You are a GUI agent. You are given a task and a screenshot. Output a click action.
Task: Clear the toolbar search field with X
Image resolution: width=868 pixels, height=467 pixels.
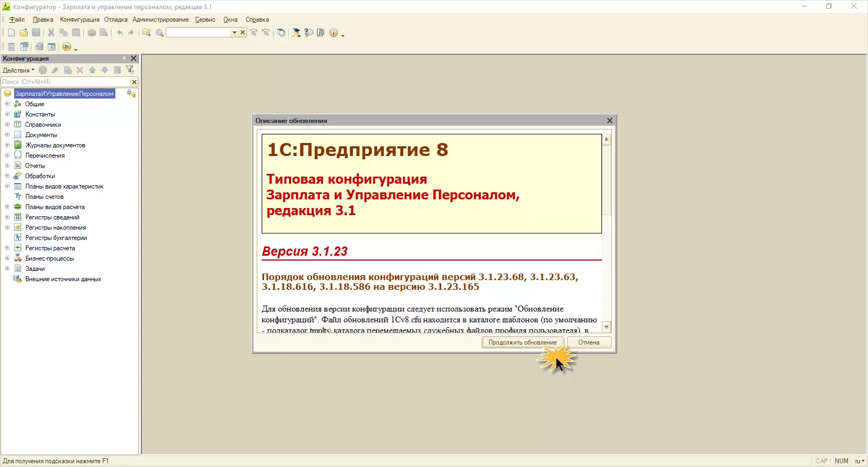click(243, 33)
